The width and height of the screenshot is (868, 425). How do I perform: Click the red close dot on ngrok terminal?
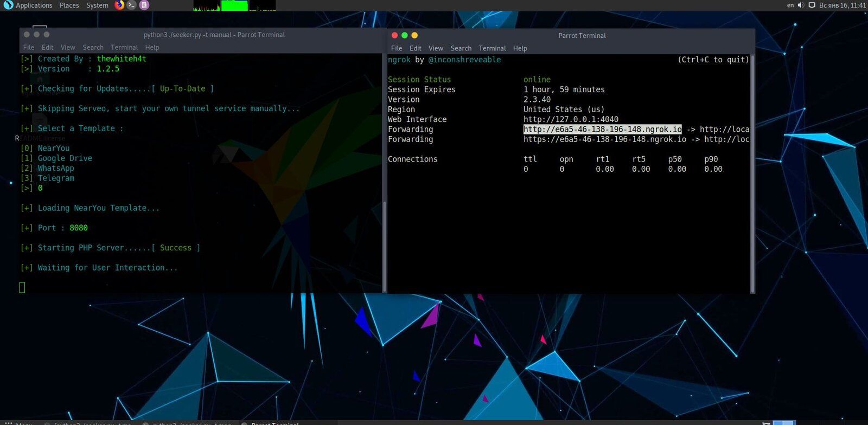(x=394, y=35)
